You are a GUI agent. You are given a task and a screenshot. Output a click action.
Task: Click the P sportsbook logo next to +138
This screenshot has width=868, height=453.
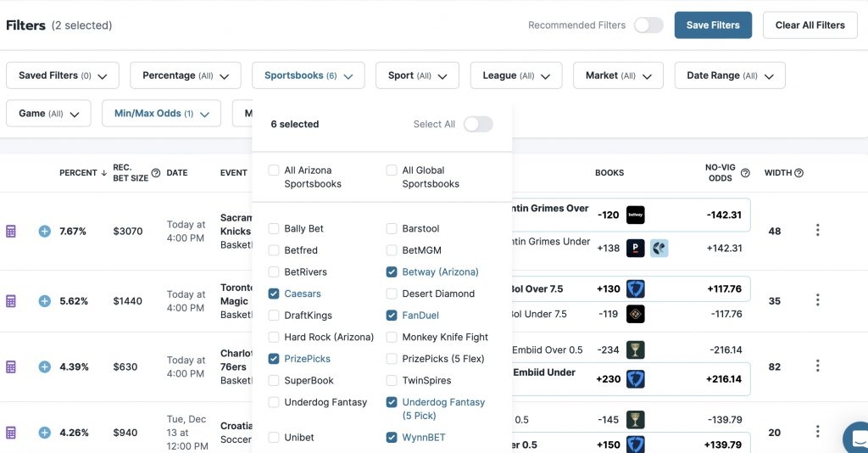(x=636, y=248)
